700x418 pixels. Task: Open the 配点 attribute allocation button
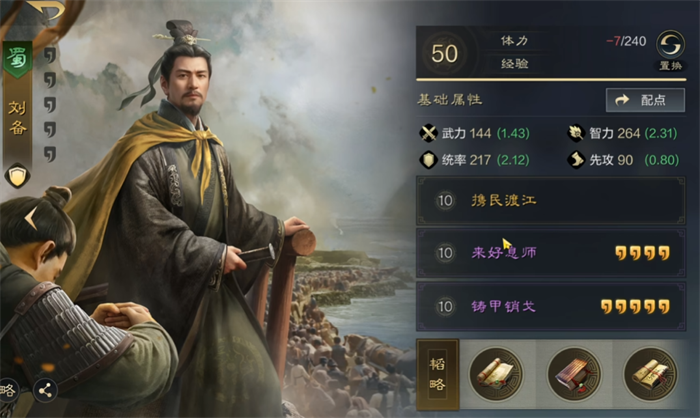click(x=645, y=100)
